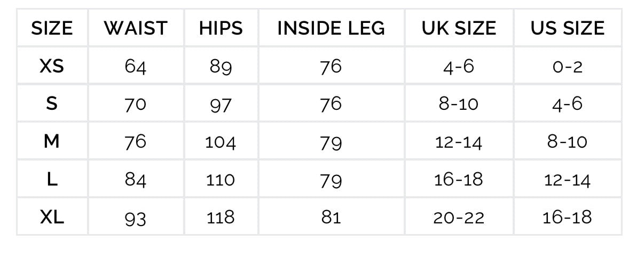Select the XL size row label
644x257 pixels.
(x=52, y=218)
